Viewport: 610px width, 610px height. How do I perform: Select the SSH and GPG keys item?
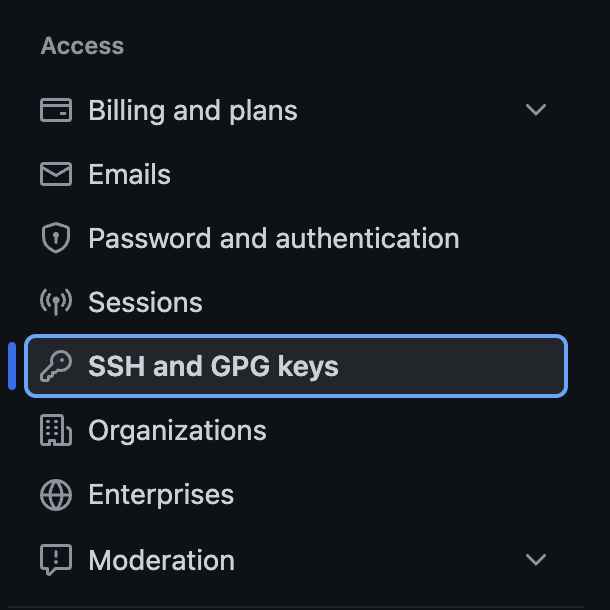tap(214, 366)
